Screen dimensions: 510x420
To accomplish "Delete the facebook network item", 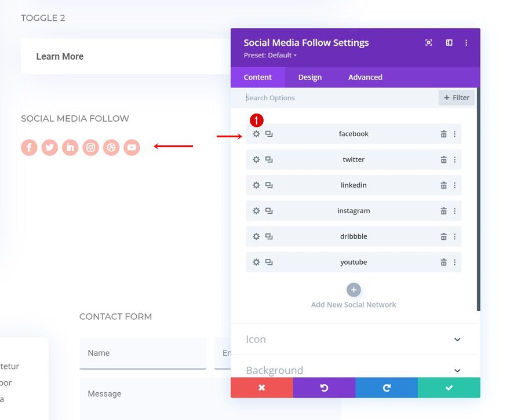I will pos(444,134).
